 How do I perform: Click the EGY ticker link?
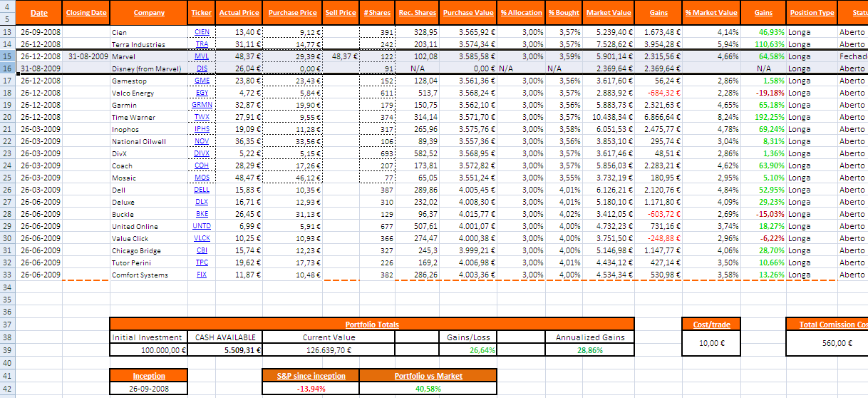click(202, 93)
